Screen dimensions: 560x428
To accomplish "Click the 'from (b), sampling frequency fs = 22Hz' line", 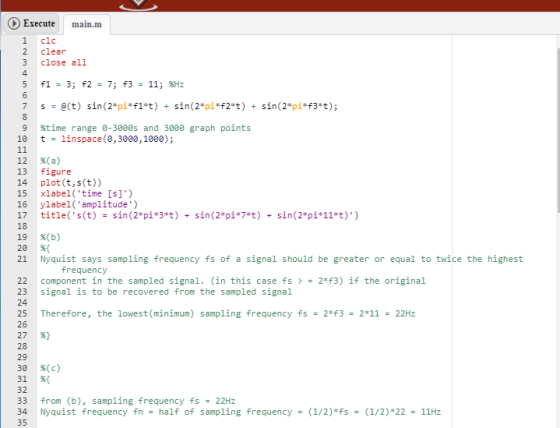I will [138, 401].
